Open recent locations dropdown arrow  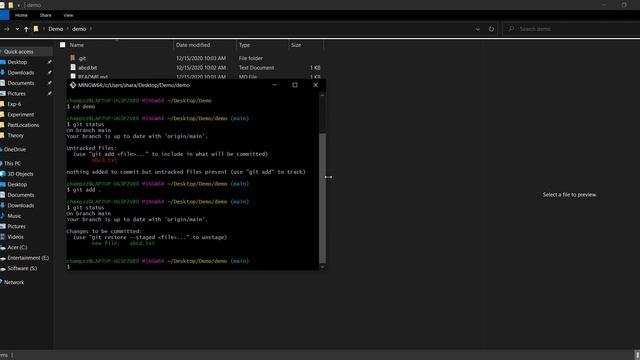[x=17, y=29]
